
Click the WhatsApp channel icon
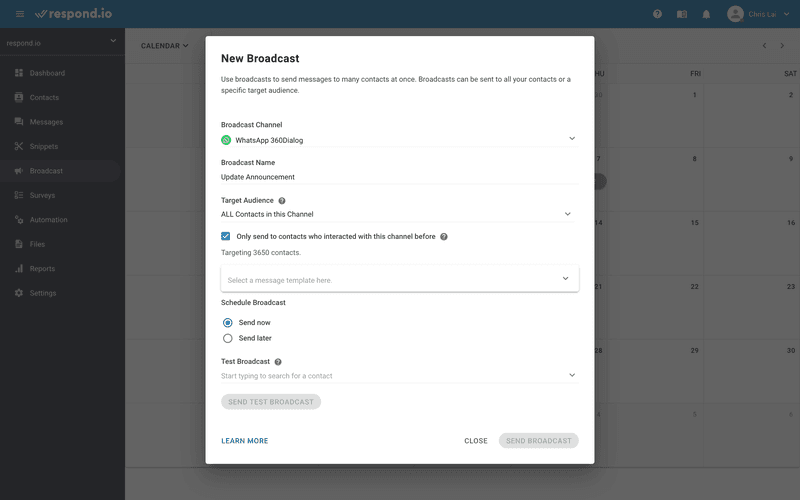pyautogui.click(x=226, y=140)
